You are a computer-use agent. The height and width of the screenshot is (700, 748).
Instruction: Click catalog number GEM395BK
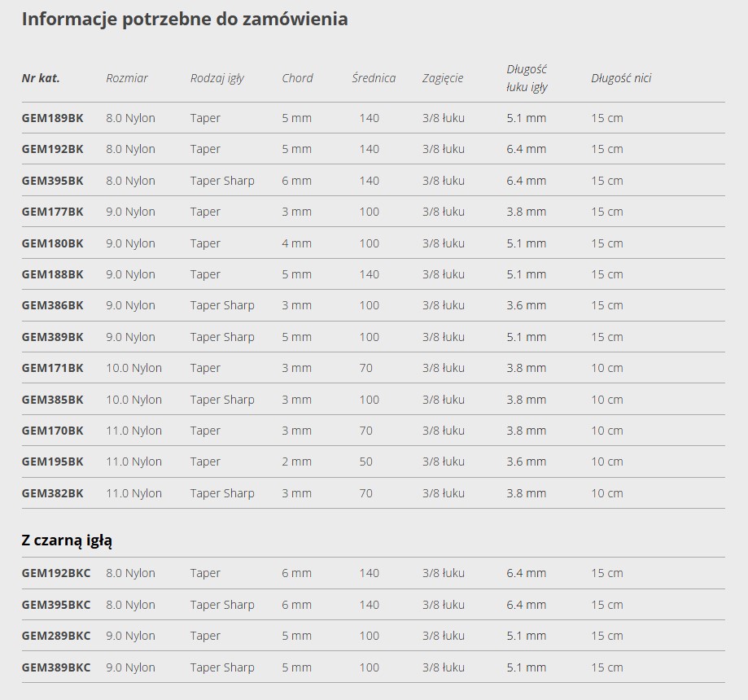(x=52, y=181)
